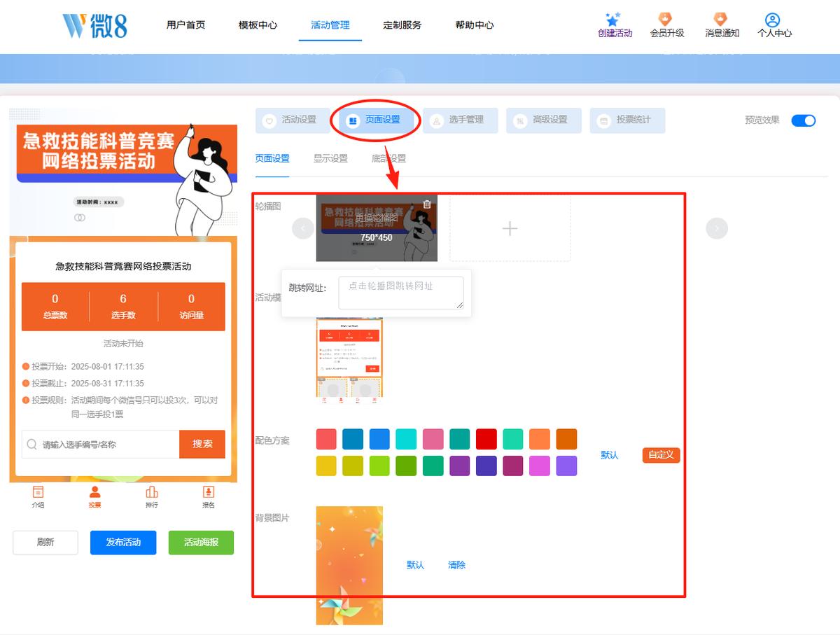Screen dimensions: 840x635
Task: Pick the lime green color swatch
Action: click(379, 466)
